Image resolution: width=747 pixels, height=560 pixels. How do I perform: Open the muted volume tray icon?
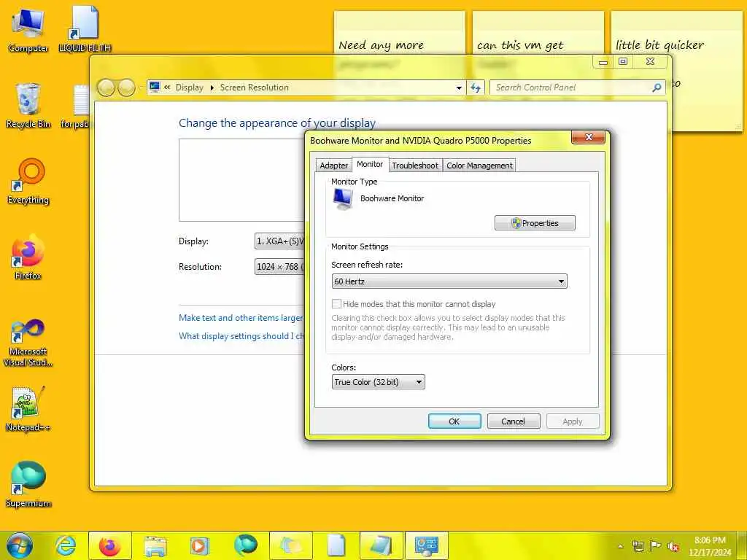pos(673,546)
